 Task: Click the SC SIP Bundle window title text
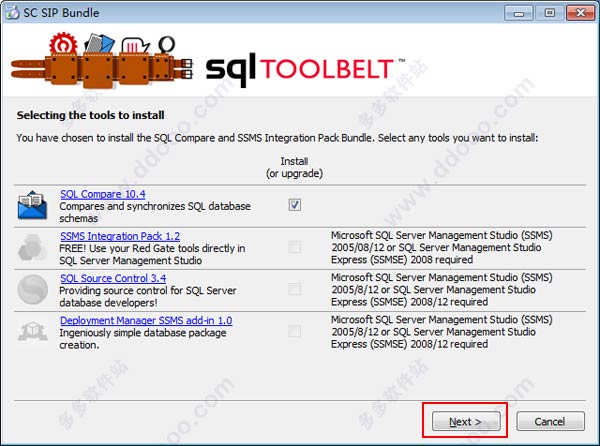(61, 13)
